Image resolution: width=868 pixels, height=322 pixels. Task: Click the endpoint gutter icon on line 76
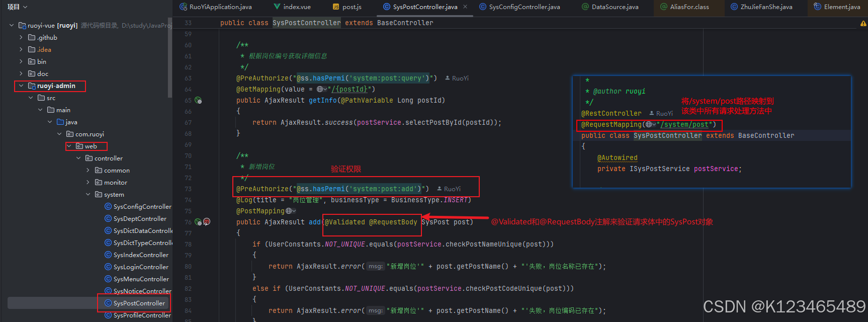click(x=198, y=222)
